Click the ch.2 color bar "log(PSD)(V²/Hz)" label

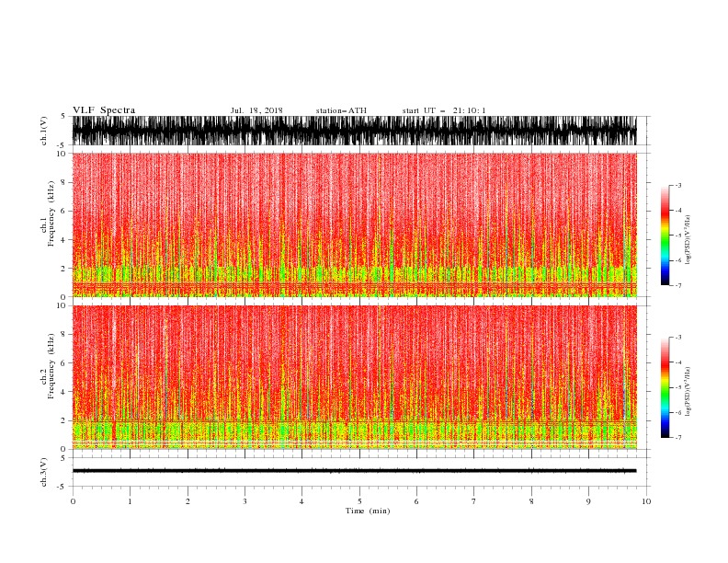[x=688, y=392]
